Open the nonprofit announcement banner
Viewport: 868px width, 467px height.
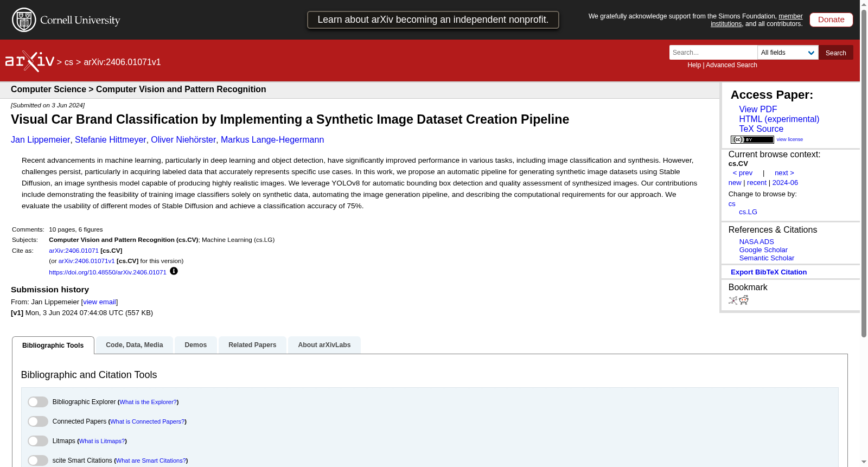point(433,20)
